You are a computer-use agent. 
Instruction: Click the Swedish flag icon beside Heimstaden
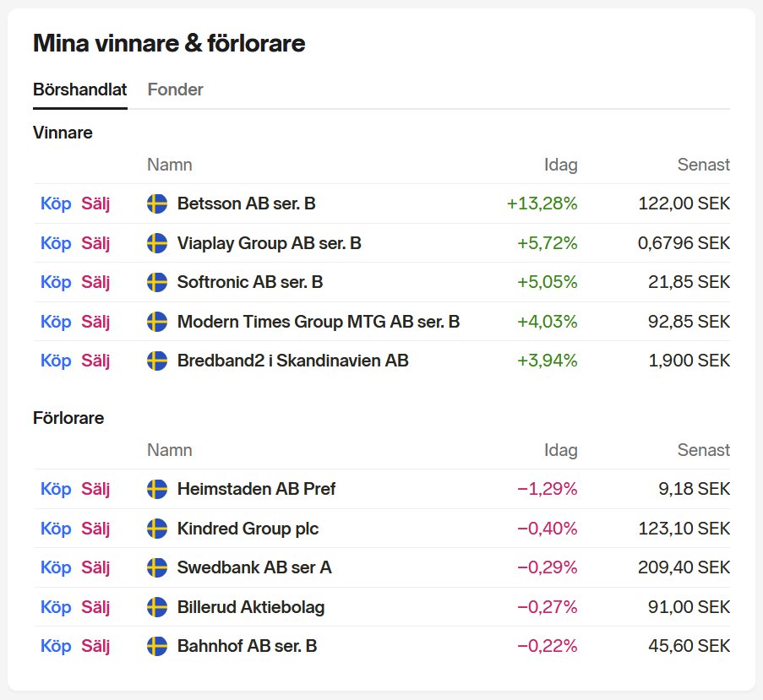click(157, 489)
